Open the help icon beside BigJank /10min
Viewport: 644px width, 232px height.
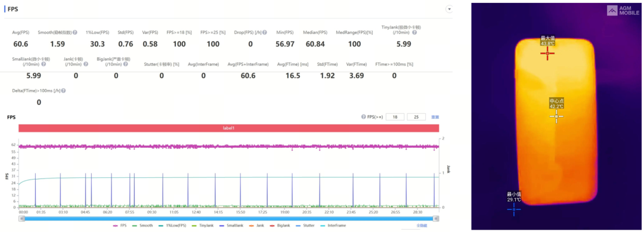coord(125,64)
